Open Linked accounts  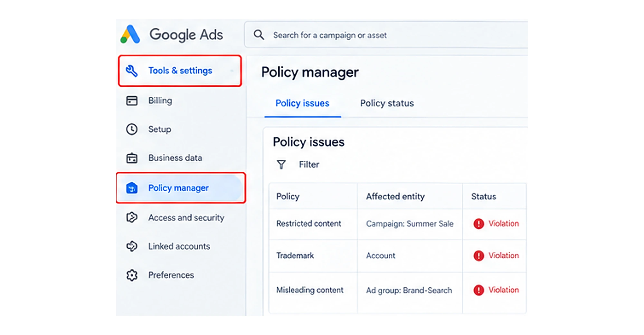179,246
